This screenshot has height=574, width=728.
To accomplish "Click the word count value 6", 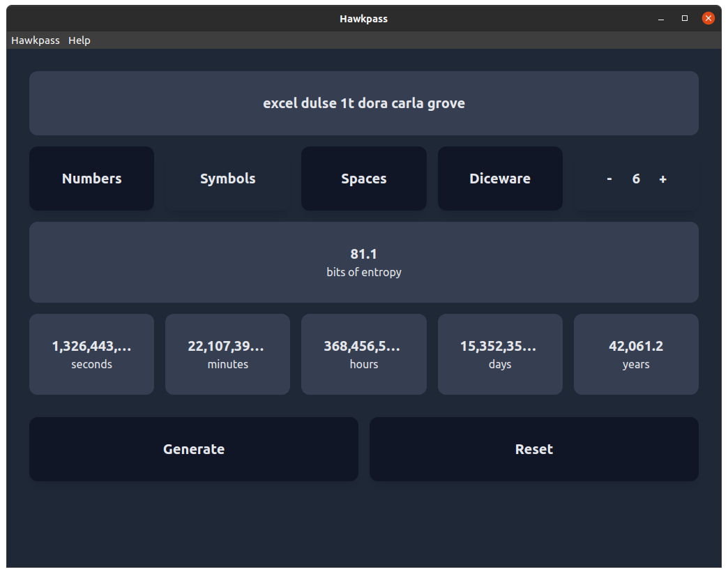I will click(x=636, y=179).
